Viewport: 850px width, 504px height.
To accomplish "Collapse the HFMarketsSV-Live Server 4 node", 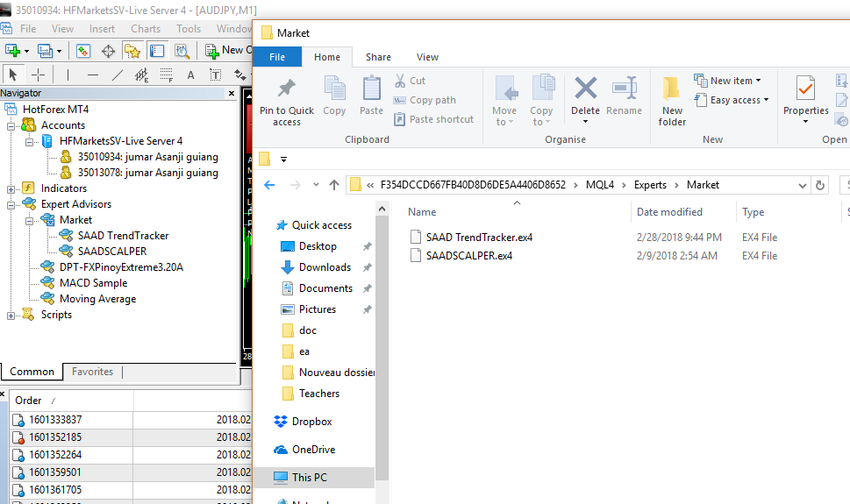I will tap(29, 141).
